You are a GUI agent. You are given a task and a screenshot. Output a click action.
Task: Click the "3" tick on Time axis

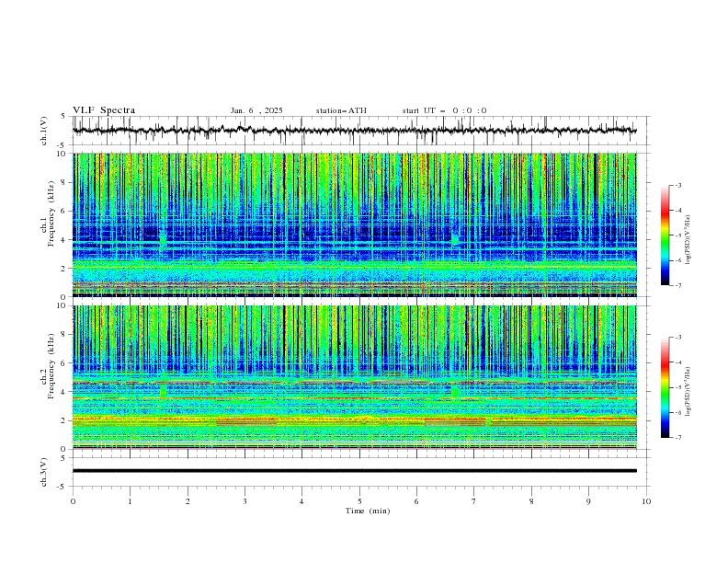coord(245,501)
